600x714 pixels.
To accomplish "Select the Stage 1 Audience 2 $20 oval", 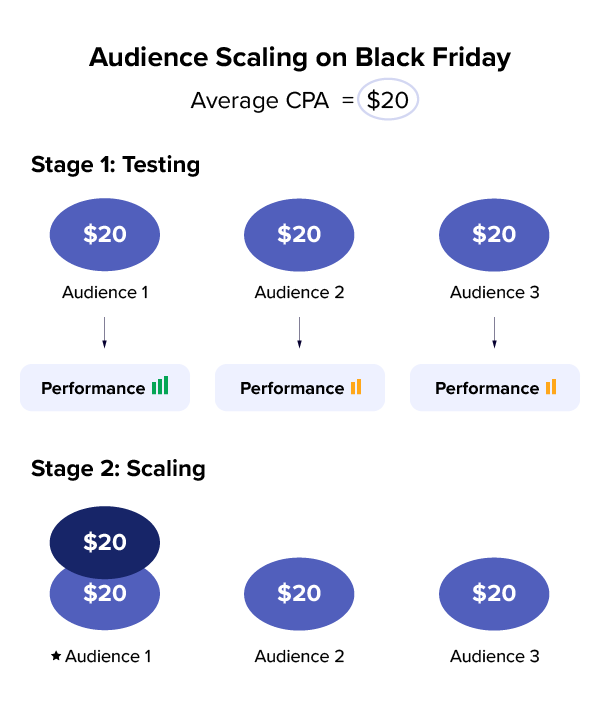I will tap(299, 234).
